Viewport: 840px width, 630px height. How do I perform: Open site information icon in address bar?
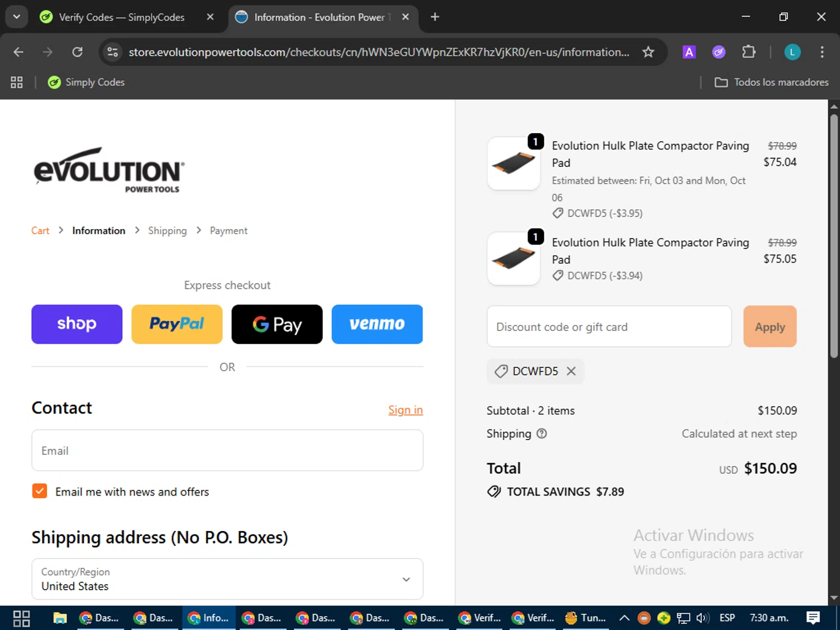click(x=113, y=52)
